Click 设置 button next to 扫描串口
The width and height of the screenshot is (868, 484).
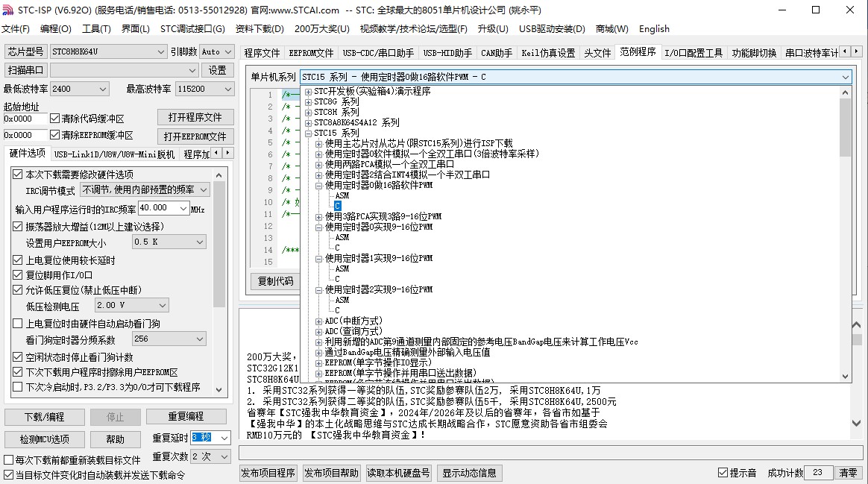pos(217,70)
